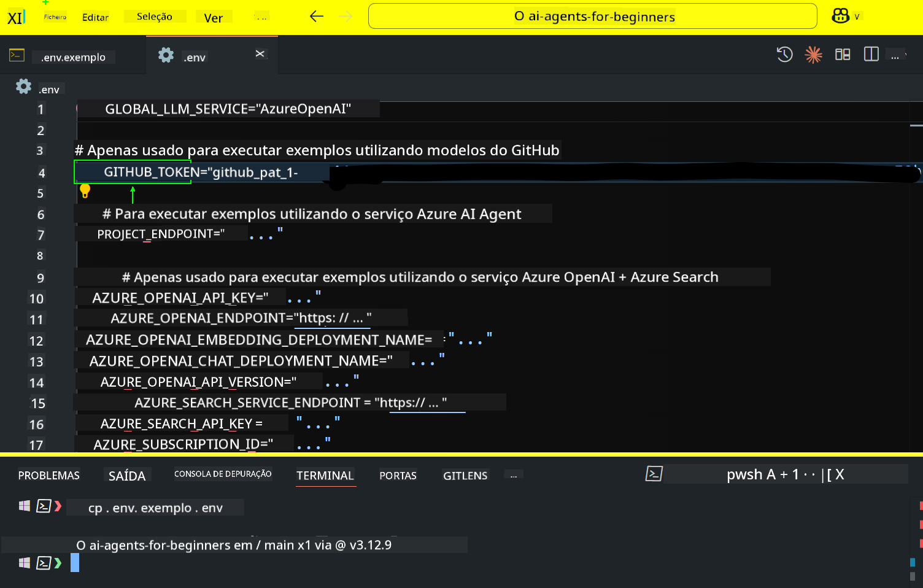Open the PORTAS panel tab

tap(398, 476)
